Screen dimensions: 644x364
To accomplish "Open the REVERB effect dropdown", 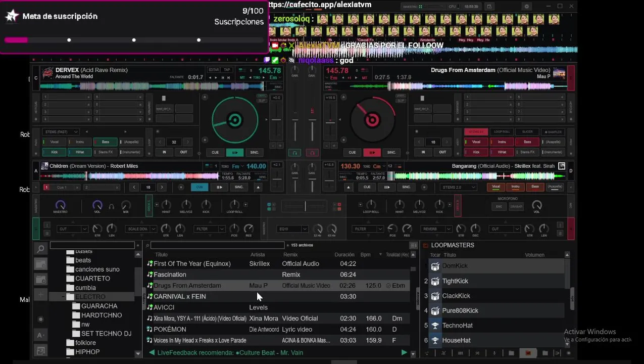I will (437, 229).
